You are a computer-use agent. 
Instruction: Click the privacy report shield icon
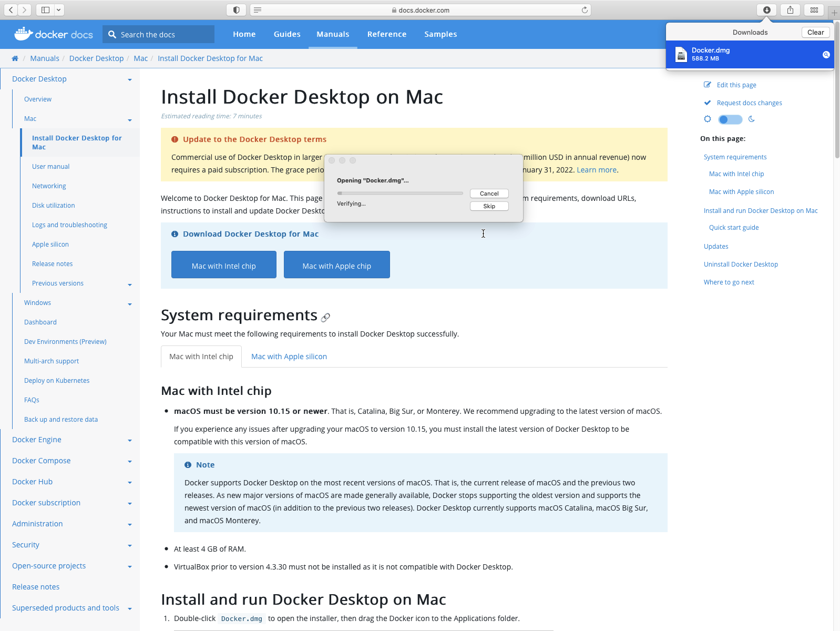(x=237, y=10)
